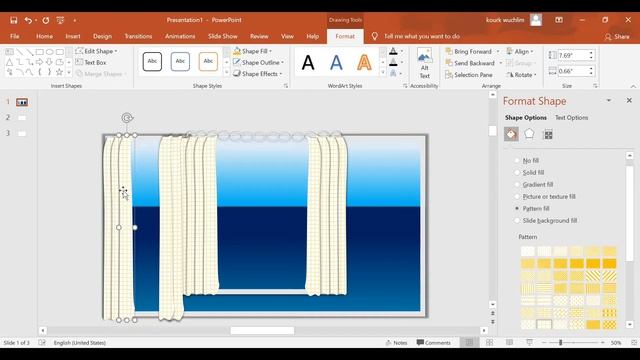Apply blue WordArt style A
This screenshot has height=360, width=640.
pos(336,62)
